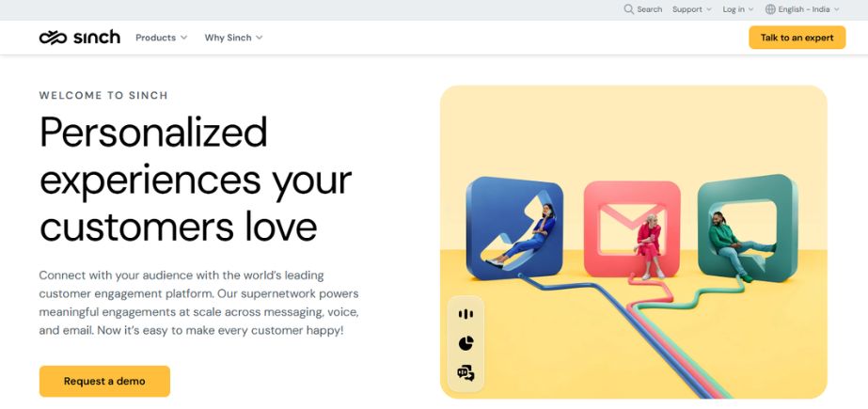This screenshot has width=868, height=409.
Task: Select the chat bubbles icon in the side panel
Action: tap(466, 373)
